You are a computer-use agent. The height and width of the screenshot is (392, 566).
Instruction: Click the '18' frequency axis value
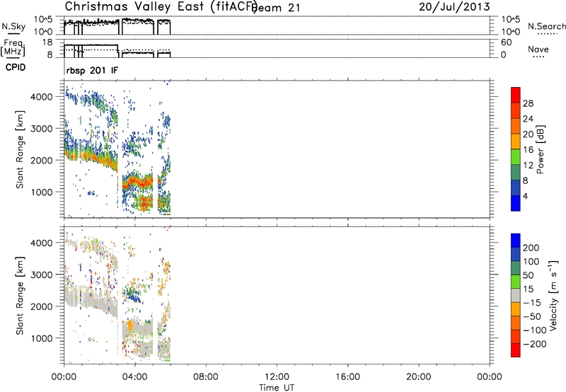tap(47, 42)
